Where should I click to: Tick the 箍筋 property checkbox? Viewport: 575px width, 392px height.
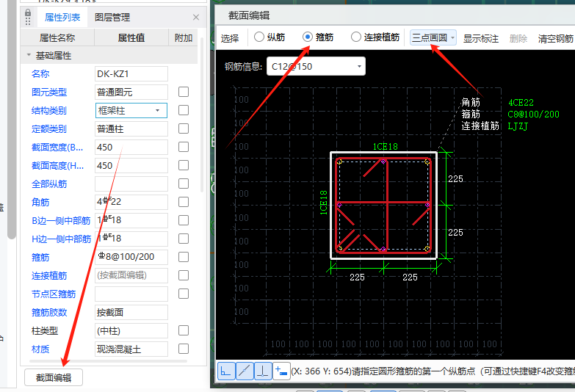(184, 257)
